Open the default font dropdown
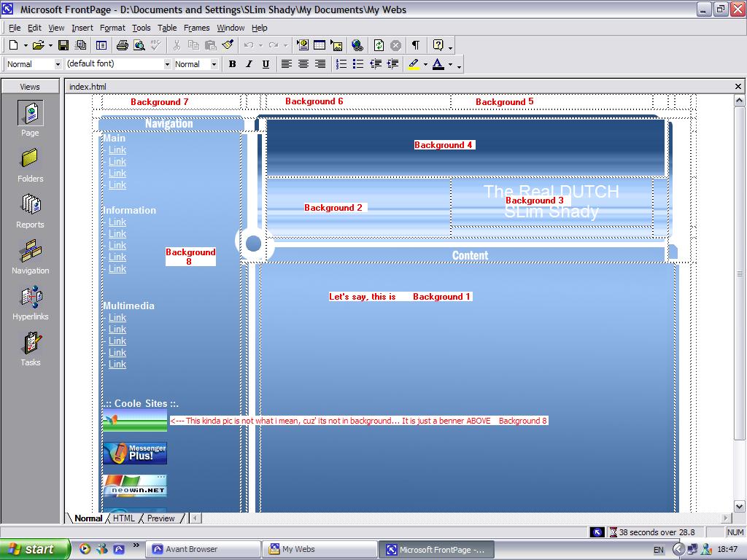The width and height of the screenshot is (747, 560). coord(166,64)
